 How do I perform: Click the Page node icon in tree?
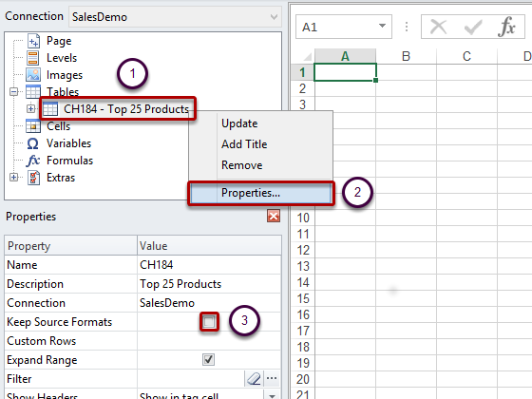(x=33, y=41)
